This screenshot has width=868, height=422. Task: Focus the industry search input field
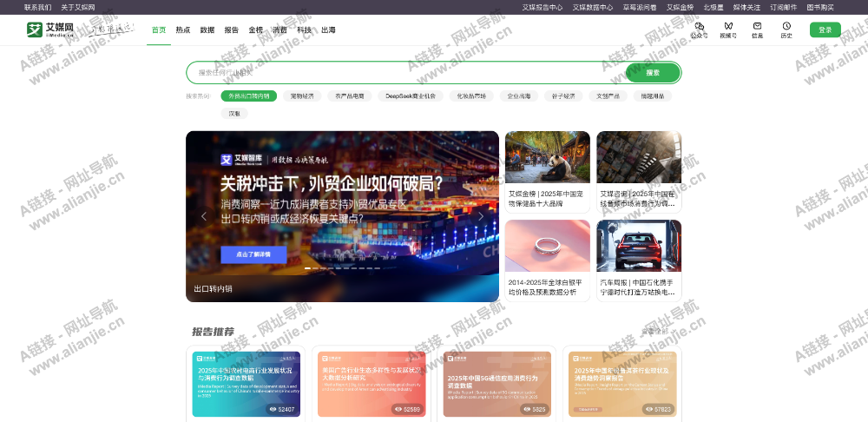pyautogui.click(x=407, y=73)
